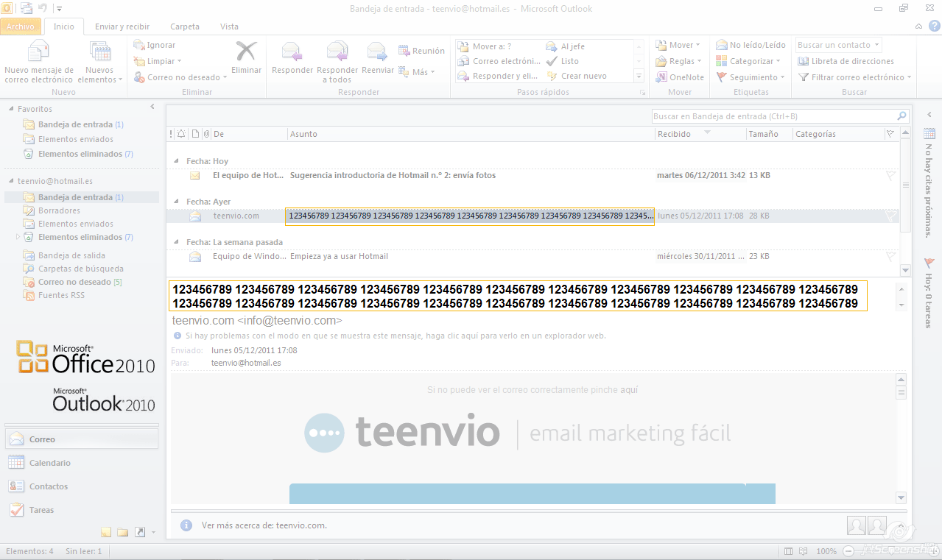This screenshot has width=942, height=560.
Task: Open Elementos enviados under Favoritos
Action: point(68,139)
